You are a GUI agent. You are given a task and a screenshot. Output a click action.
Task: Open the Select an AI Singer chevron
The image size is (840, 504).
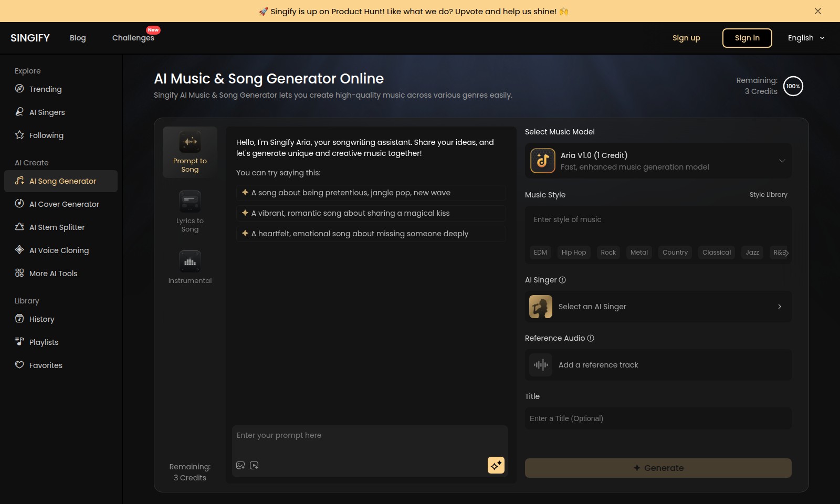pos(780,307)
